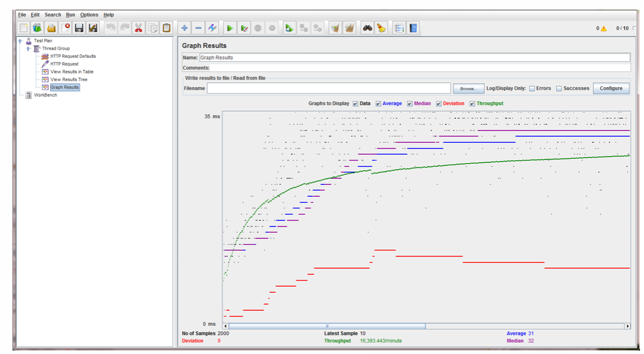
Task: Click the warning triangle error counter
Action: [604, 28]
